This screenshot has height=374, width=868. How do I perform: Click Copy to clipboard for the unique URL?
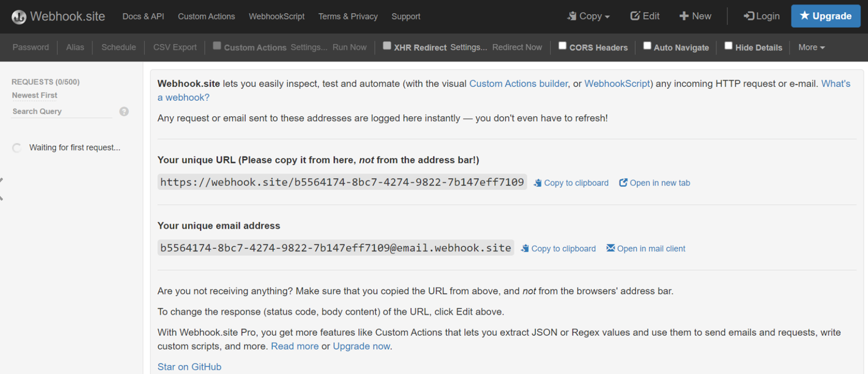(x=571, y=183)
